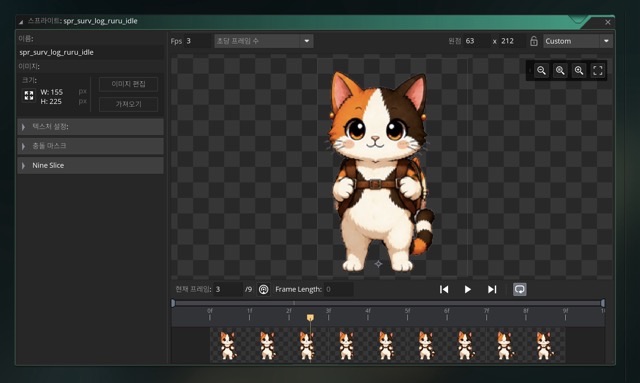Close the spr_surv_log_ruru_idle sprite window
Viewport: 640px width, 383px height.
[x=608, y=22]
